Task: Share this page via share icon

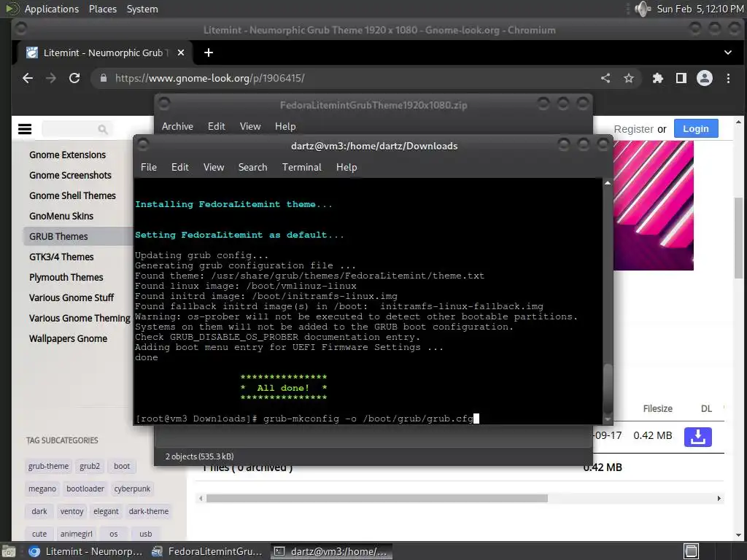Action: [x=605, y=78]
